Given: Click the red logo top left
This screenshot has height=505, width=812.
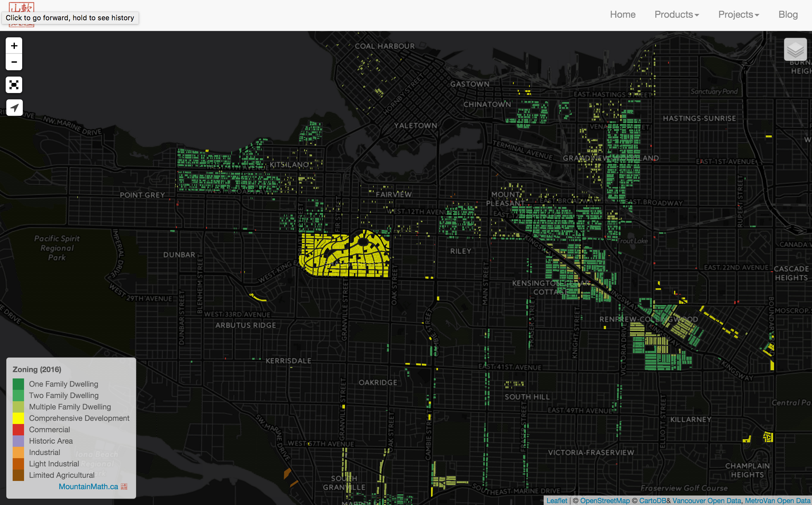Looking at the screenshot, I should 22,7.
